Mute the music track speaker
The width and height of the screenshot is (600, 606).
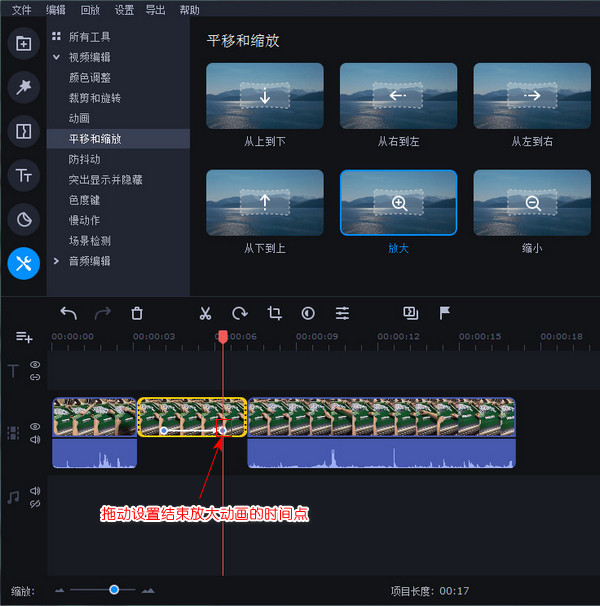click(35, 491)
